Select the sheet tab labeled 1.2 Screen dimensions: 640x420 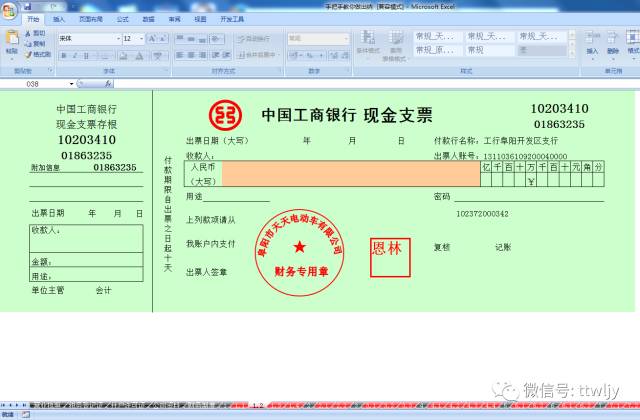pyautogui.click(x=258, y=405)
